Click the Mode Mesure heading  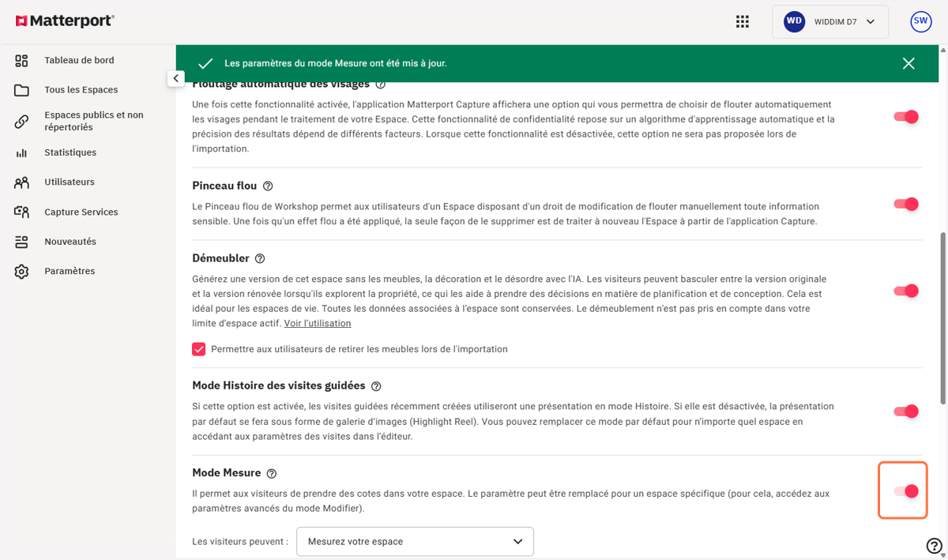[227, 473]
